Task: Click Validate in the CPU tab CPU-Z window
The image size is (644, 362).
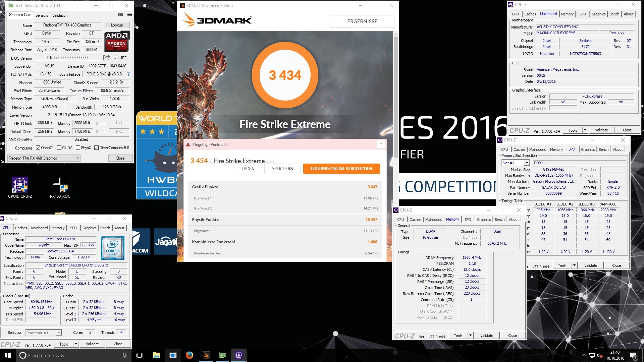Action: click(x=92, y=344)
